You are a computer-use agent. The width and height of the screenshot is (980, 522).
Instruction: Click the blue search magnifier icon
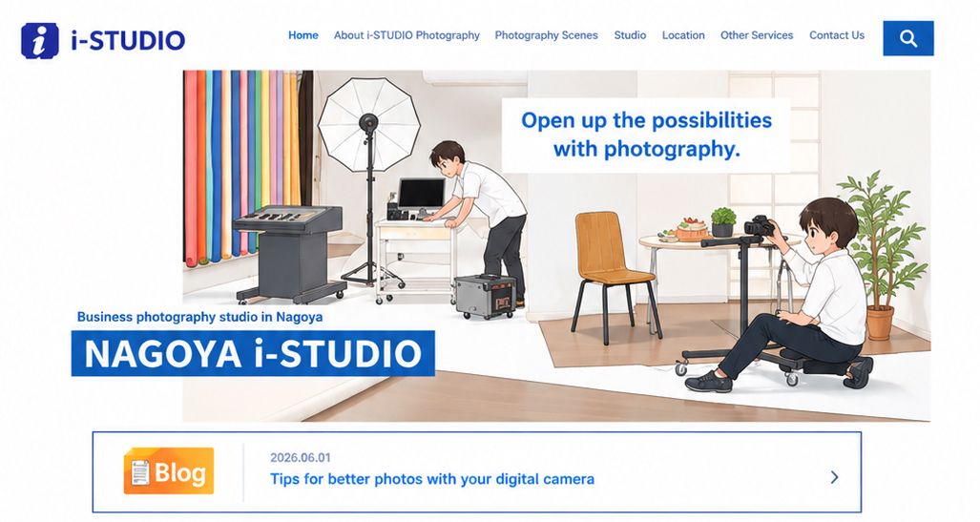pyautogui.click(x=908, y=38)
